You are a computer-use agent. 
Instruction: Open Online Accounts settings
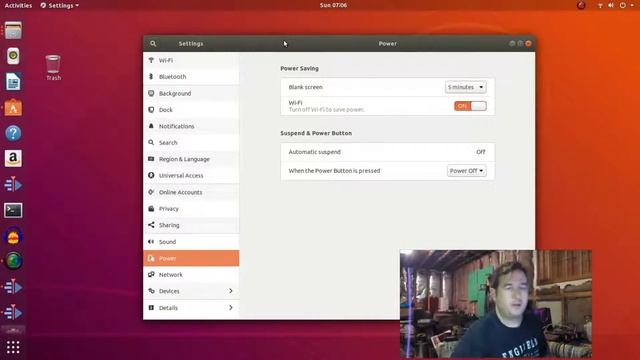point(191,192)
